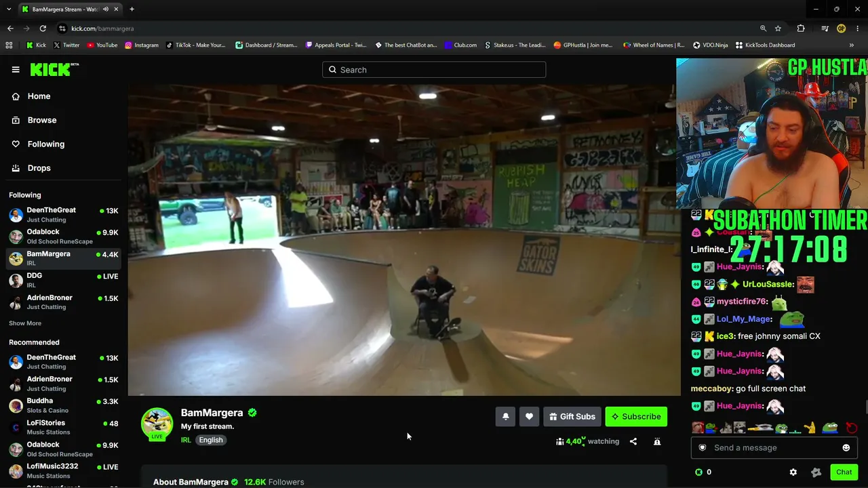Viewport: 868px width, 488px height.
Task: Click the Send a message field
Action: pos(773,447)
